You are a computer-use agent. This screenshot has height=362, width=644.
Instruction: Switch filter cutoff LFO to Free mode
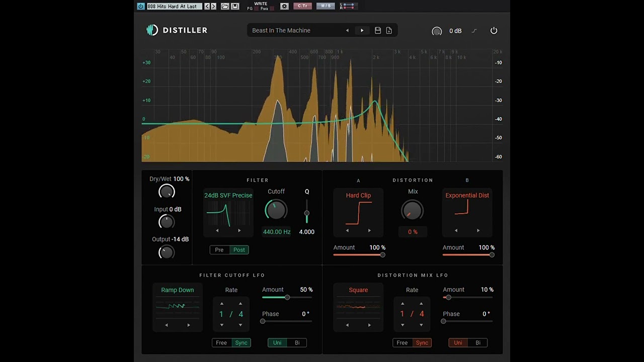(221, 343)
